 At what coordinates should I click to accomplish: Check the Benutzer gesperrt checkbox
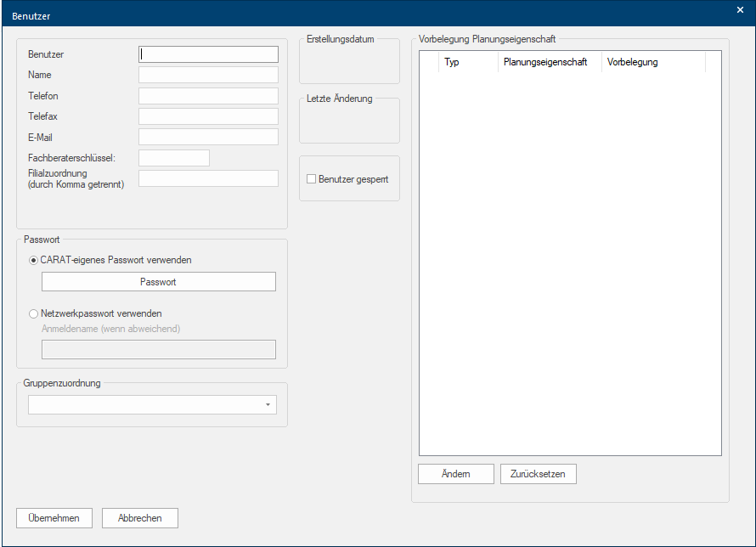tap(312, 179)
